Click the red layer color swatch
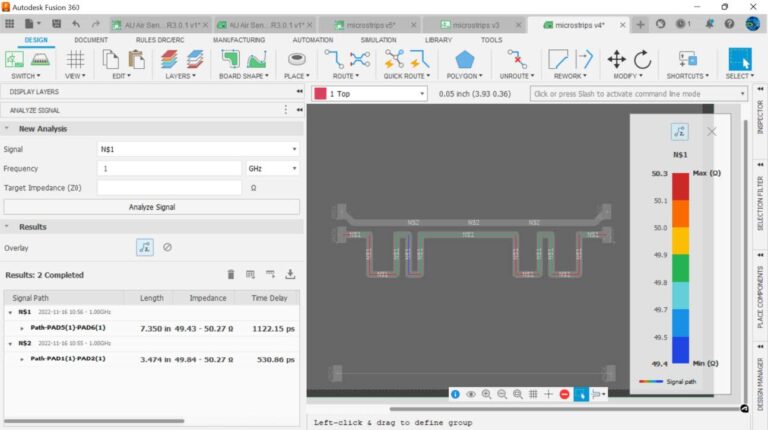 (320, 94)
